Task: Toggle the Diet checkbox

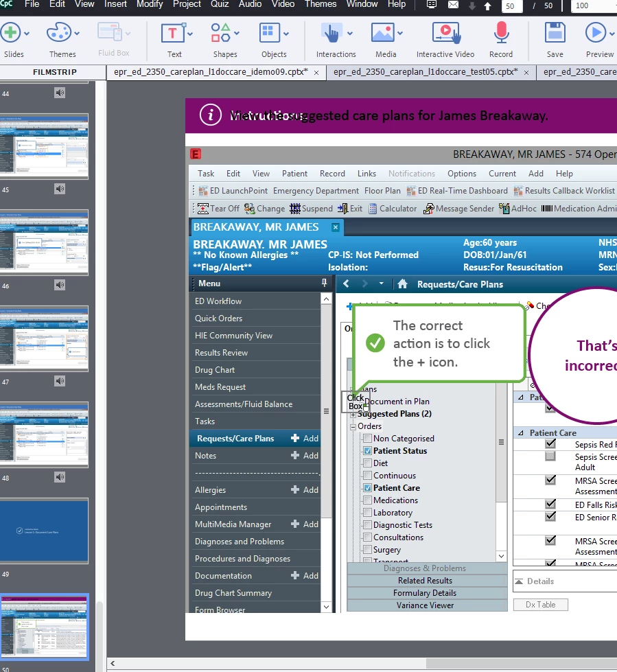Action: click(367, 463)
